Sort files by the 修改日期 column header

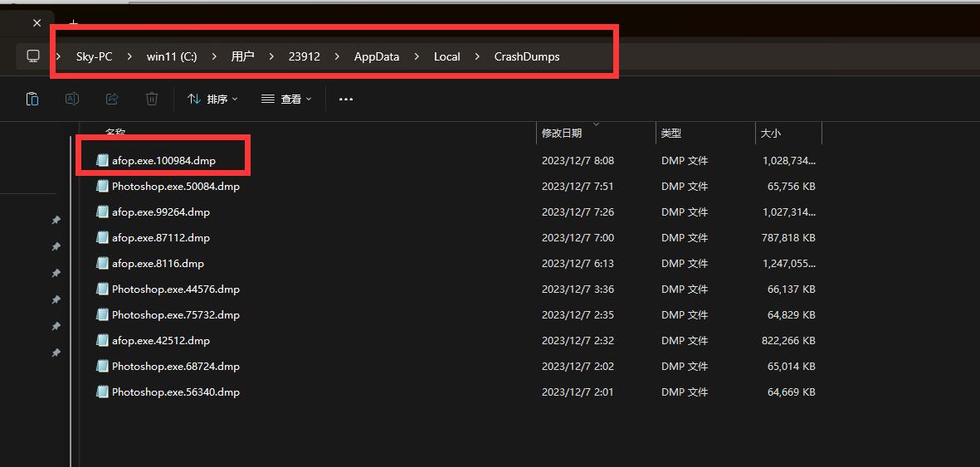tap(562, 134)
